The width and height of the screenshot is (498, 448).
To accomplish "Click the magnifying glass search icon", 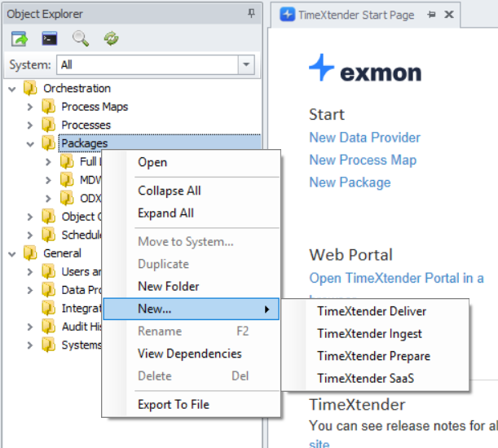I will (81, 39).
